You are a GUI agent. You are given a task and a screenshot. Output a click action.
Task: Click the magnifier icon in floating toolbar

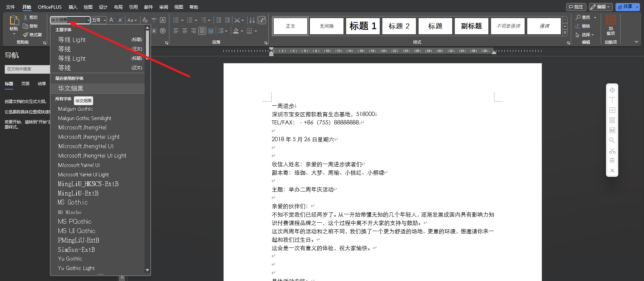click(x=612, y=140)
